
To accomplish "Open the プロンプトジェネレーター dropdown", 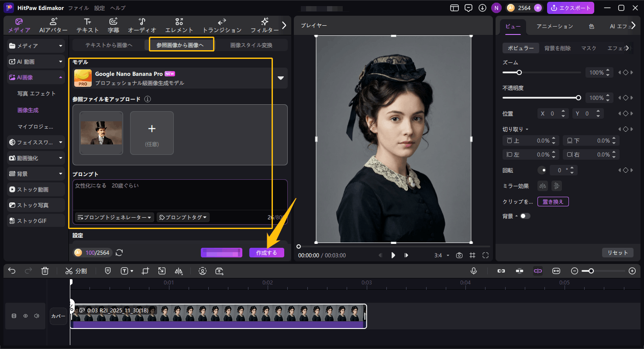I will [x=114, y=217].
